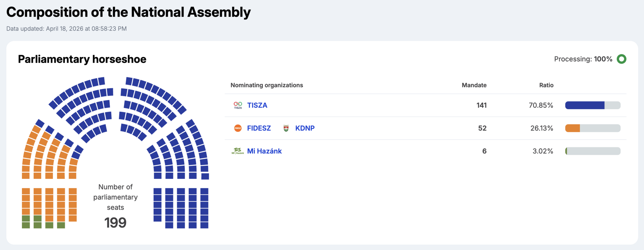Image resolution: width=644 pixels, height=250 pixels.
Task: Click the Mandate column header
Action: (x=474, y=85)
